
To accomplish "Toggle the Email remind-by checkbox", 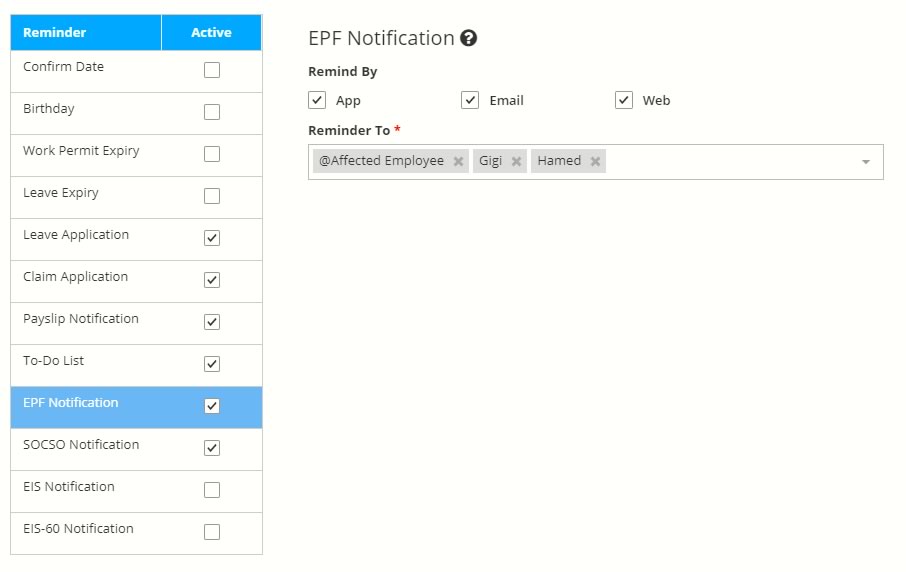I will click(x=470, y=100).
